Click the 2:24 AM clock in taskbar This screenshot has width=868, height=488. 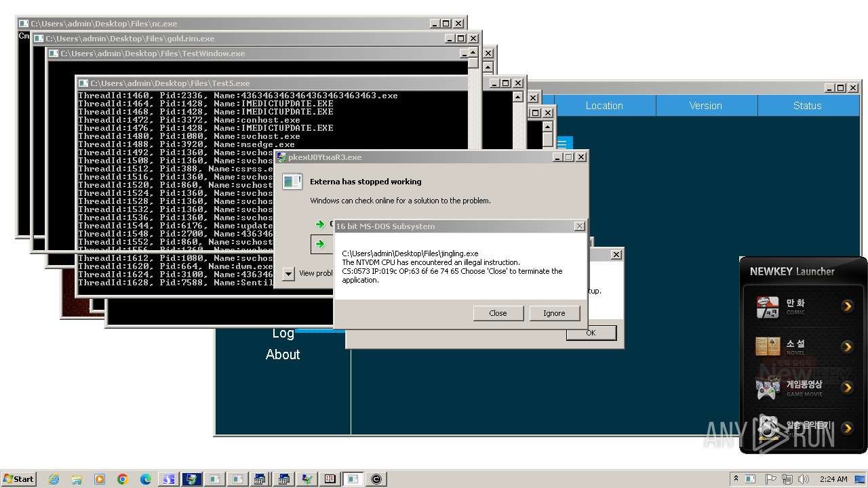833,479
